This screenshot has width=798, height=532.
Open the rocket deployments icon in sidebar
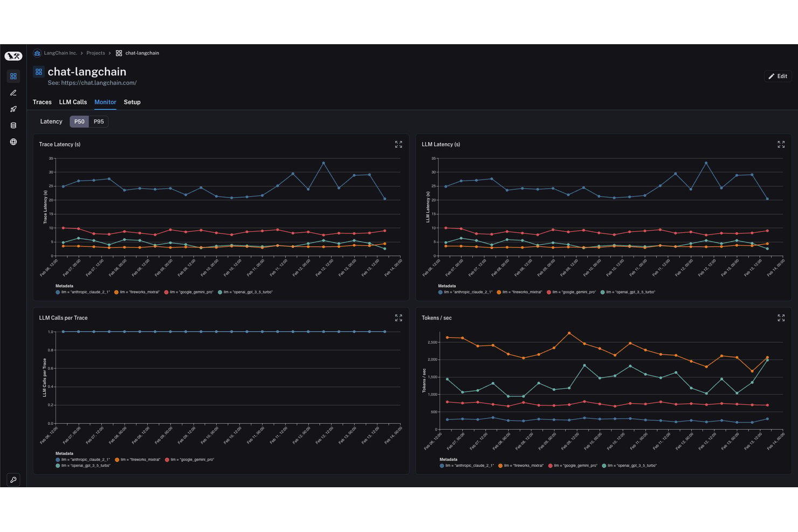click(13, 109)
